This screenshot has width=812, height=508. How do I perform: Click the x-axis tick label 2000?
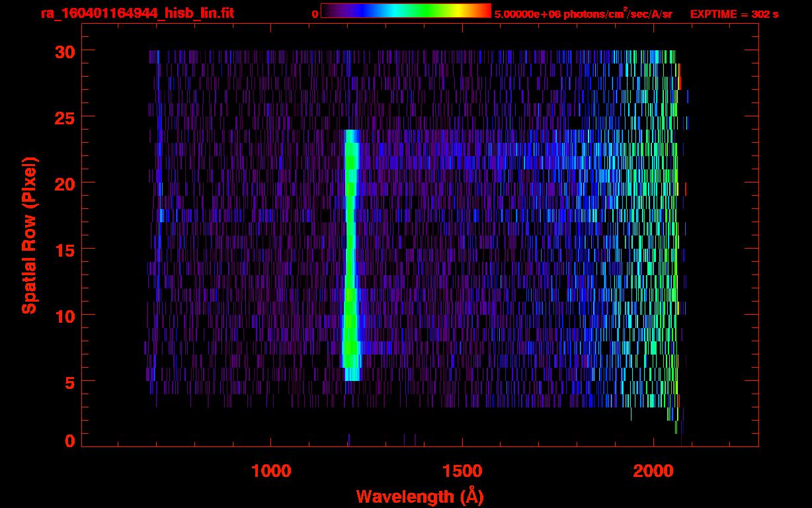(653, 471)
